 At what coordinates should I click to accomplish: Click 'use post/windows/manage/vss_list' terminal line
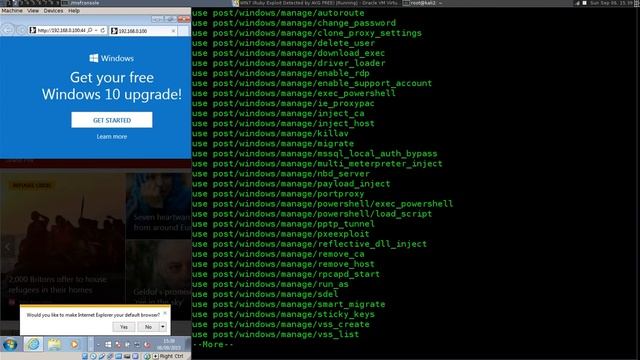276,334
